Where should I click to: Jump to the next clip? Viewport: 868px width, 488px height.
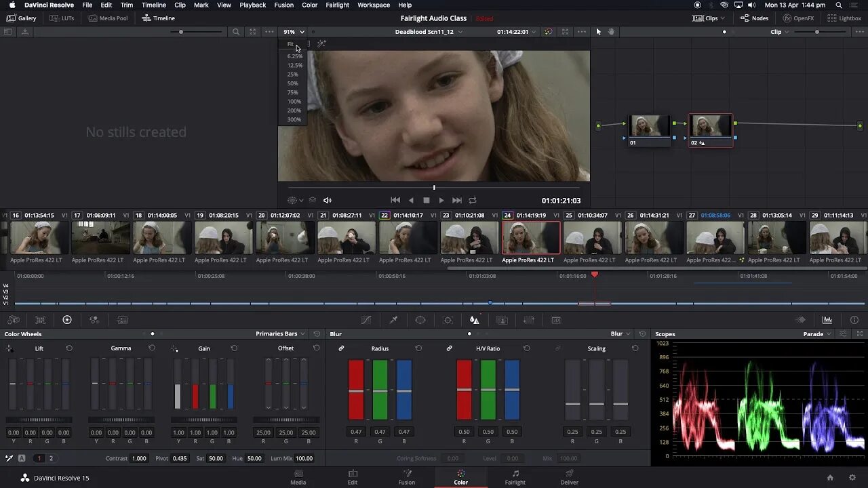457,200
